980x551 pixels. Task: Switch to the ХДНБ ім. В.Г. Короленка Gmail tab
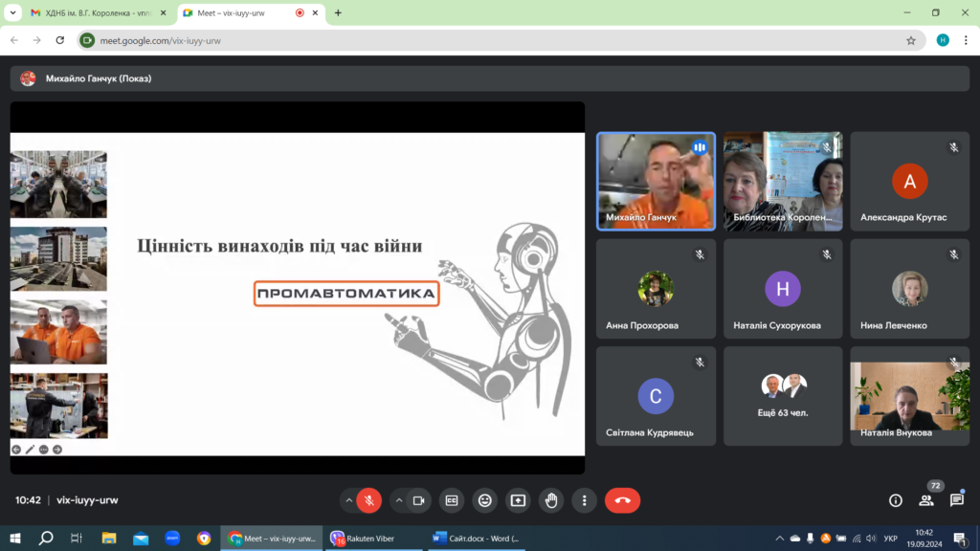click(x=99, y=12)
